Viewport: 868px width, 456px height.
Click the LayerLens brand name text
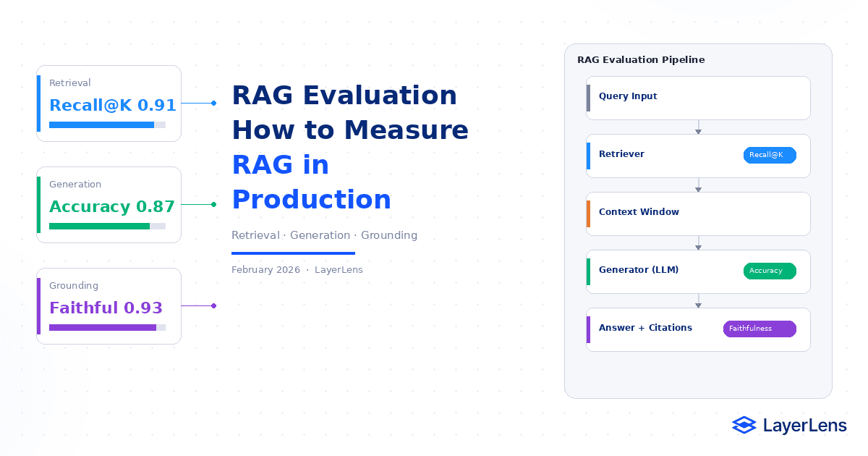[x=804, y=426]
